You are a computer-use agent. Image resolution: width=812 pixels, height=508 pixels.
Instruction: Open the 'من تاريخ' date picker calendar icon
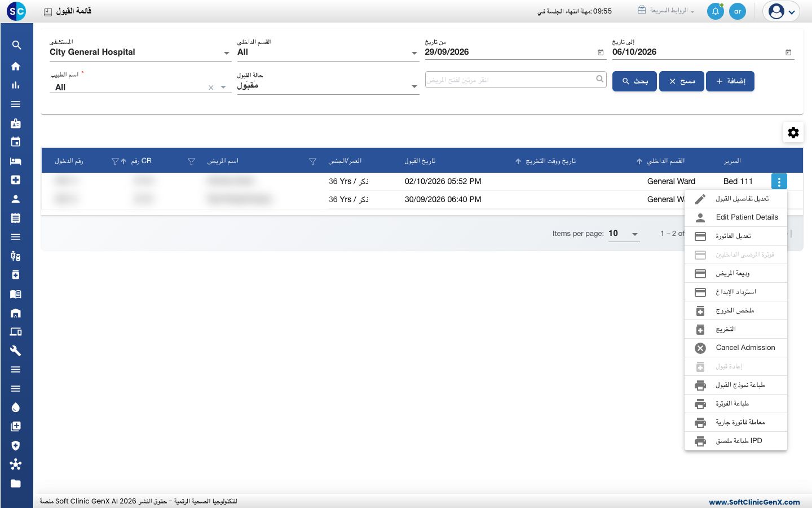[601, 52]
